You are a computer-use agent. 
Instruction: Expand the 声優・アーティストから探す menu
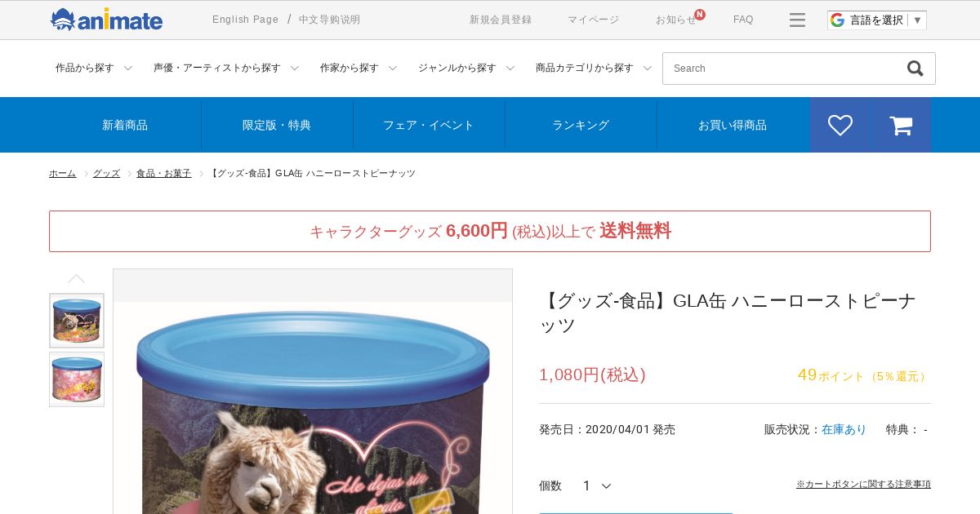226,69
